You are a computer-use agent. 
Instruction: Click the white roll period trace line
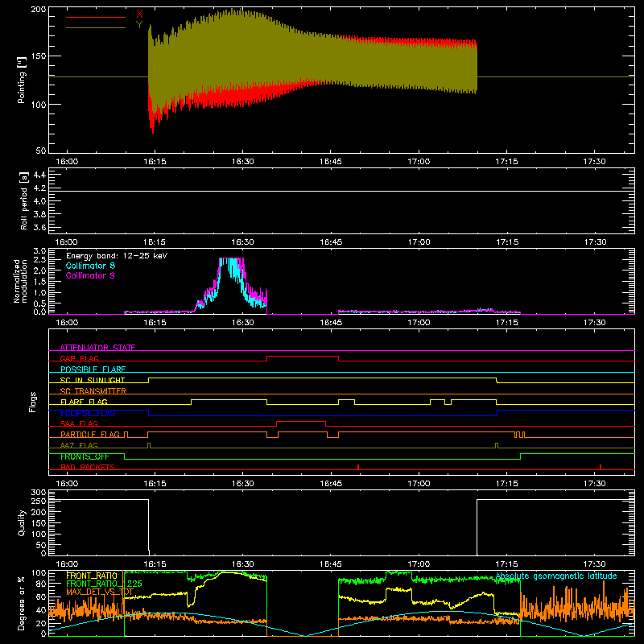(x=341, y=191)
